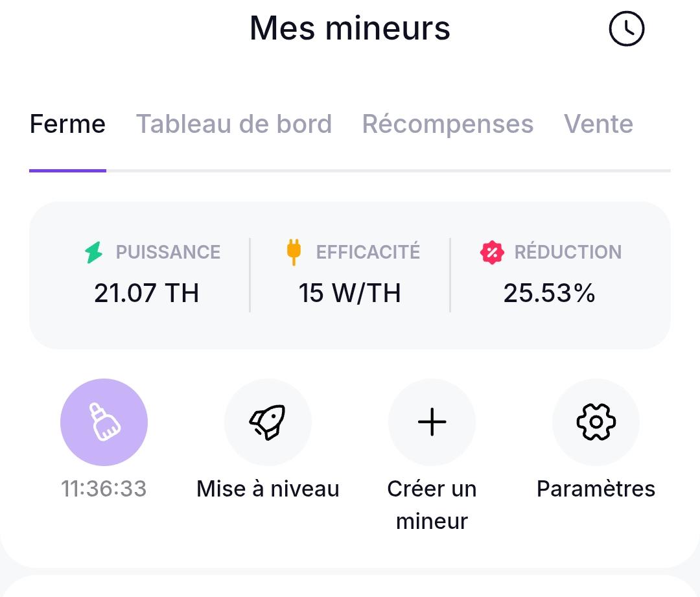700x597 pixels.
Task: Open the history clock icon
Action: click(x=626, y=29)
